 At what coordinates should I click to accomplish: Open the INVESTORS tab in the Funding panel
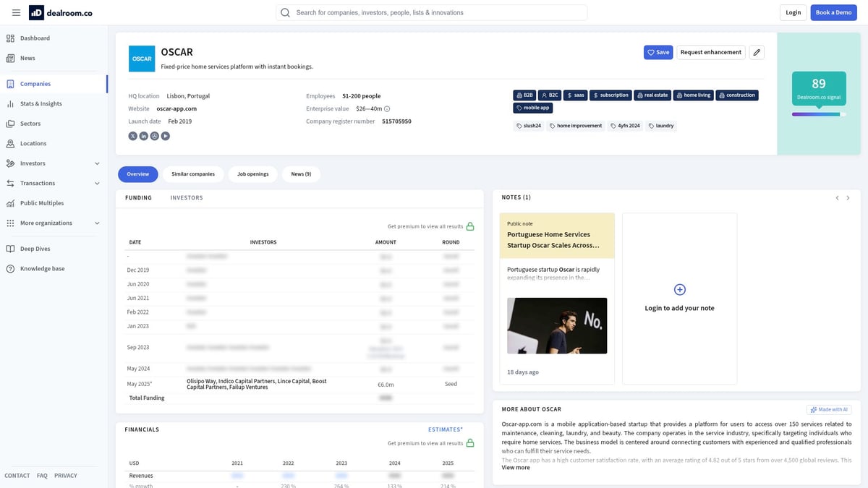tap(186, 197)
